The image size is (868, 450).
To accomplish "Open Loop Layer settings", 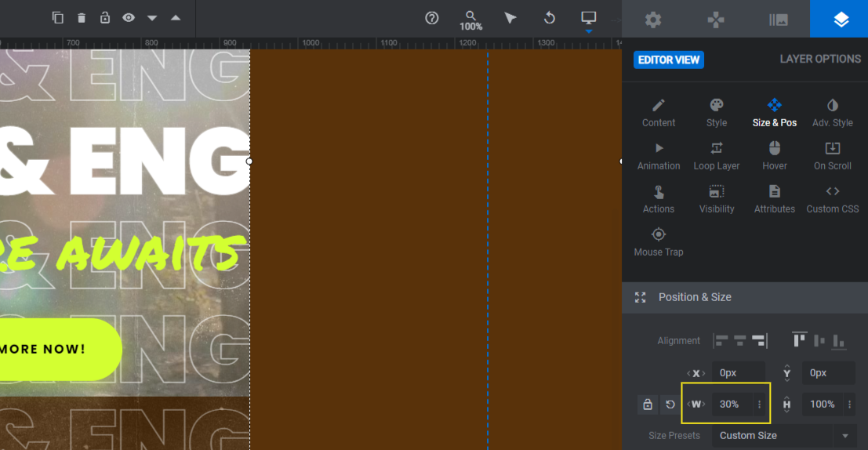I will (717, 155).
